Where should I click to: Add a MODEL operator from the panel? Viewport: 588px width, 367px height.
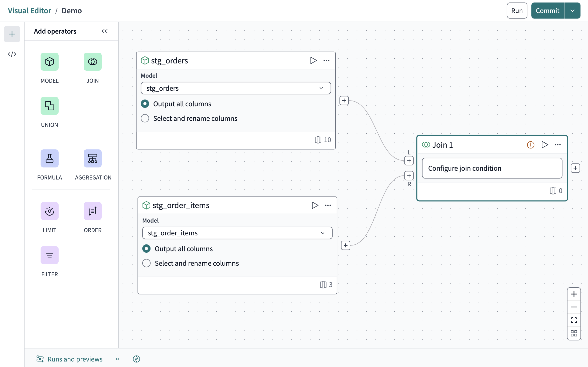tap(50, 62)
